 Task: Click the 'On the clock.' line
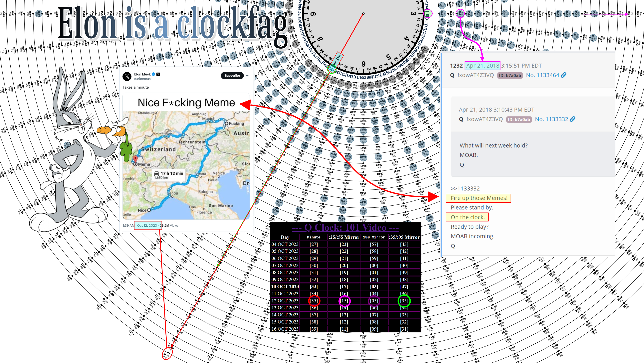tap(468, 217)
